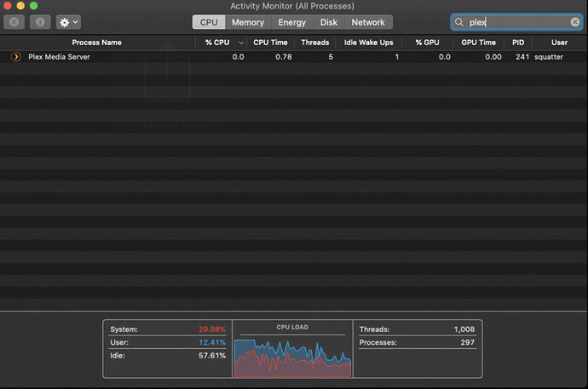Sort by % GPU column
The height and width of the screenshot is (389, 588).
tap(427, 43)
